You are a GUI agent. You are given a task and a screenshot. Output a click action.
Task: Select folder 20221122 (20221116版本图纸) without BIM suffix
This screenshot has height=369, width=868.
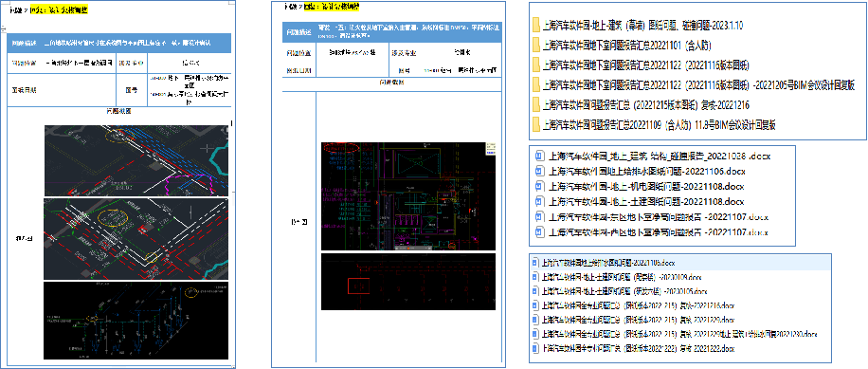click(641, 65)
